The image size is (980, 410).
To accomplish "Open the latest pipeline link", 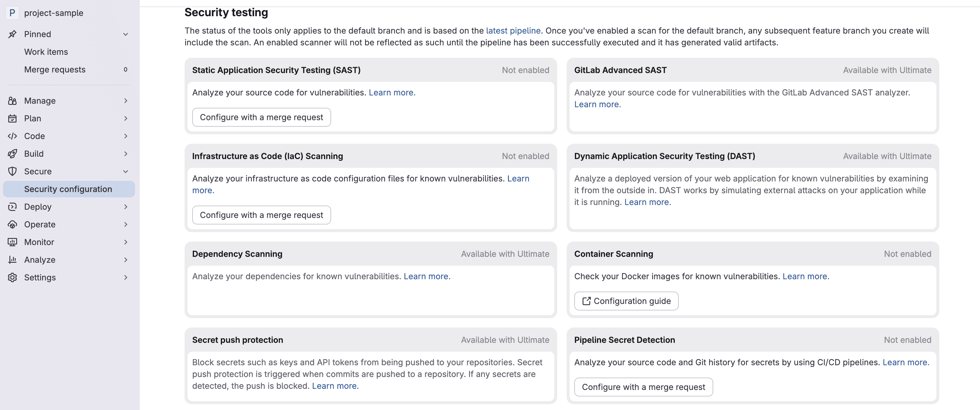I will point(513,31).
